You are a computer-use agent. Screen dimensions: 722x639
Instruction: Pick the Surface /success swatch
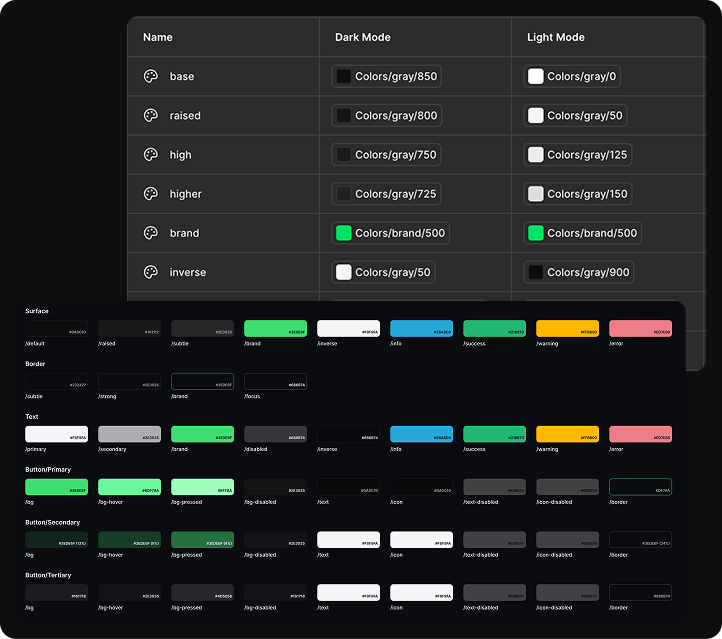point(495,329)
